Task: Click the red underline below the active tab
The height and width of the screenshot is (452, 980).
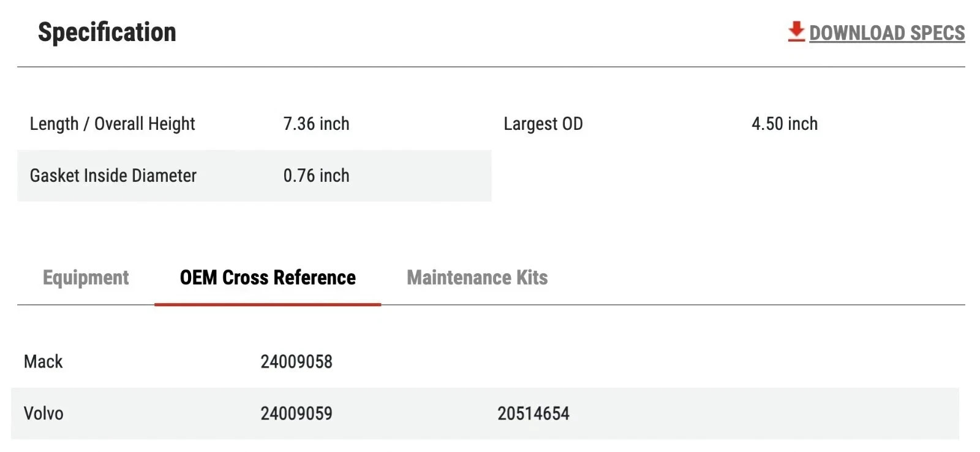Action: point(268,304)
